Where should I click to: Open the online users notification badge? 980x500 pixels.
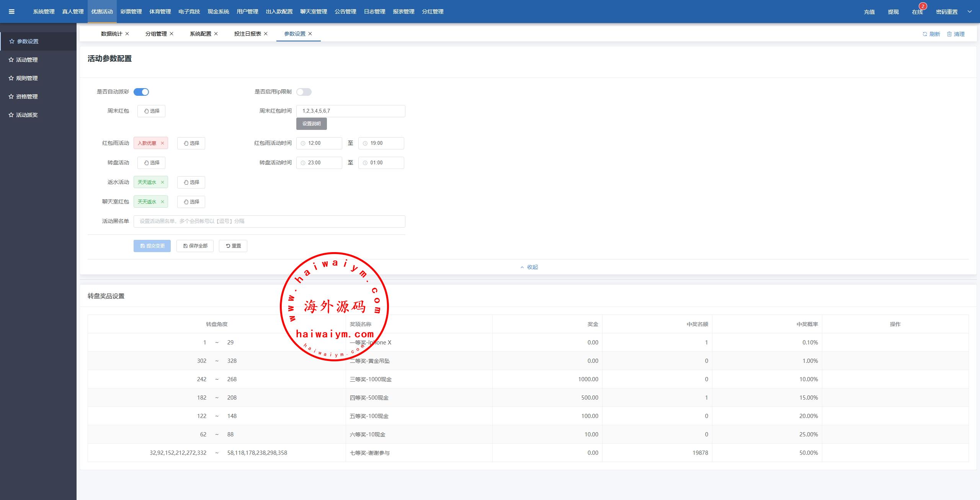[x=923, y=7]
